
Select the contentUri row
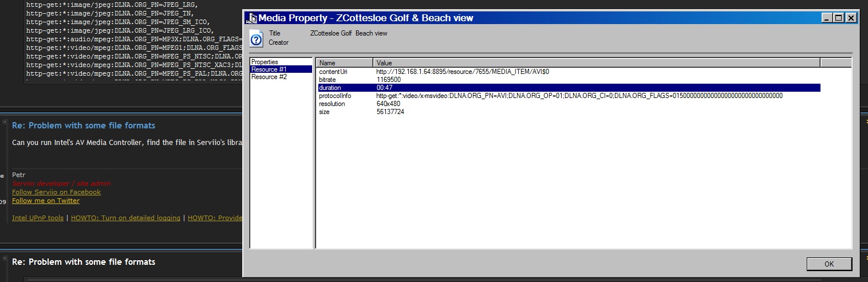pos(333,72)
